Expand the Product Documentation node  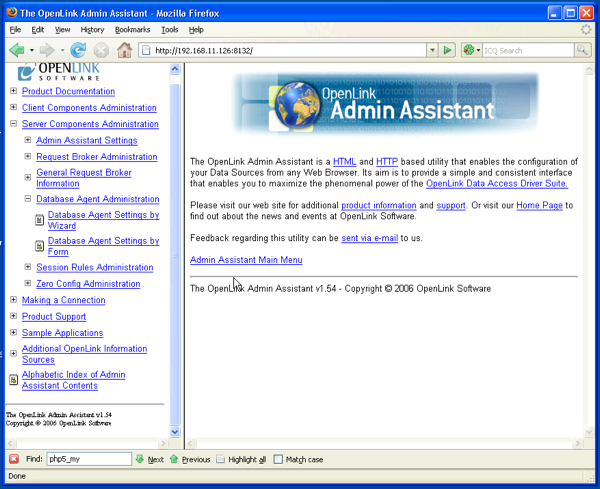click(13, 91)
